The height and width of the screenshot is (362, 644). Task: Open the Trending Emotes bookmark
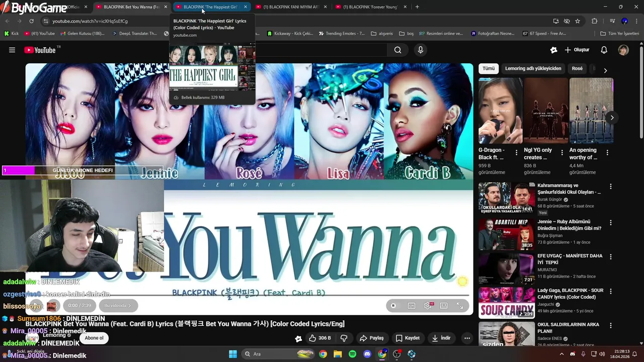point(342,34)
